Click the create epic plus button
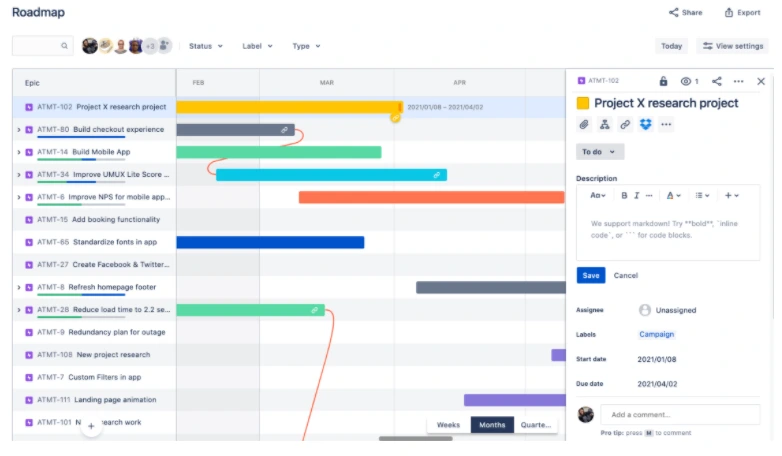The width and height of the screenshot is (782, 456). [x=91, y=426]
